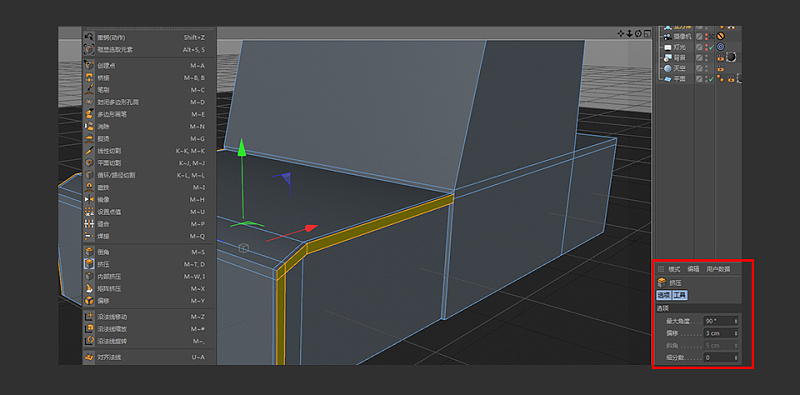The image size is (800, 395).
Task: Adjust the 最大角度 max angle stepper arrows
Action: (736, 321)
